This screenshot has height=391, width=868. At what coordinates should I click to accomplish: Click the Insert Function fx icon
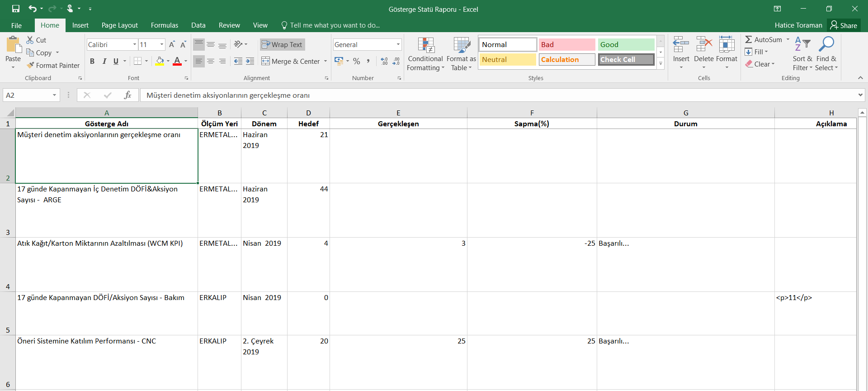point(127,95)
